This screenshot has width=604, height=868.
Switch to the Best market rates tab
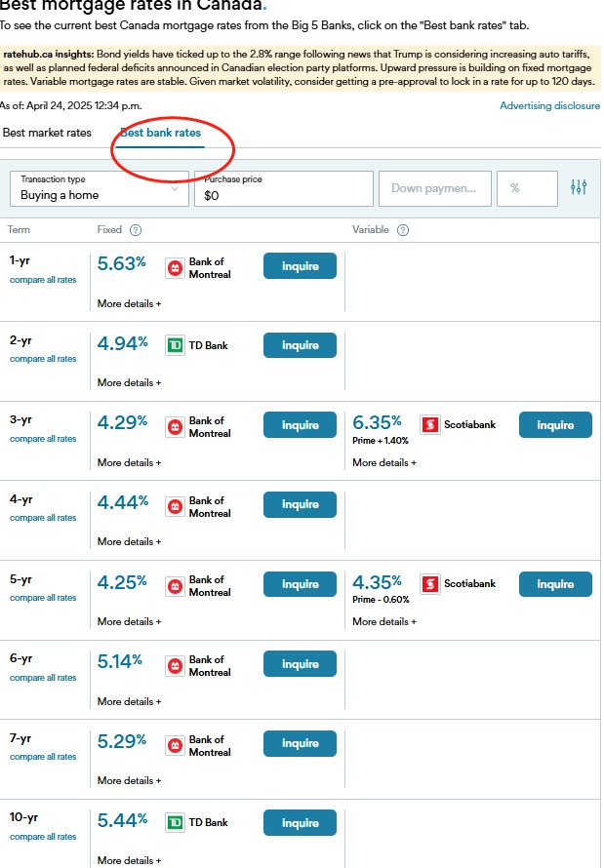pyautogui.click(x=47, y=133)
